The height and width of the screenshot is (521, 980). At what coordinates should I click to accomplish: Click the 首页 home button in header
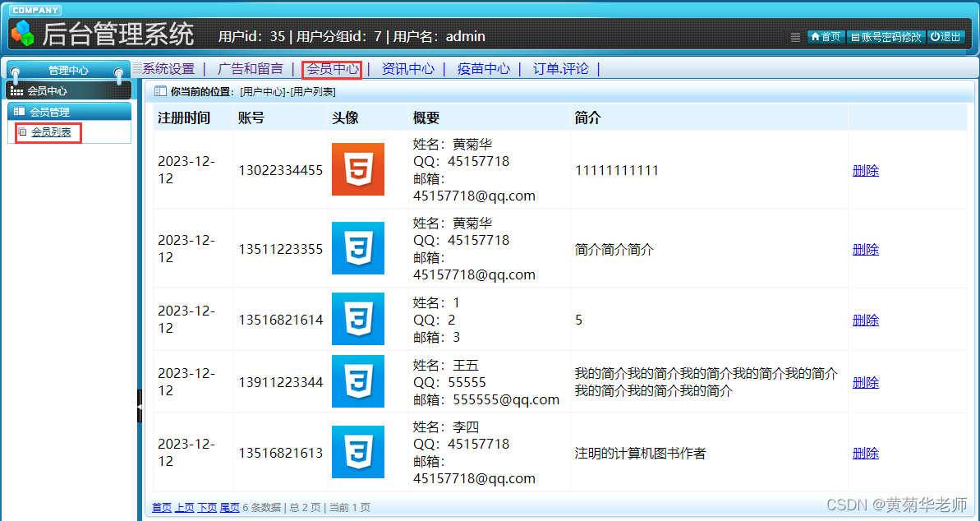click(826, 37)
